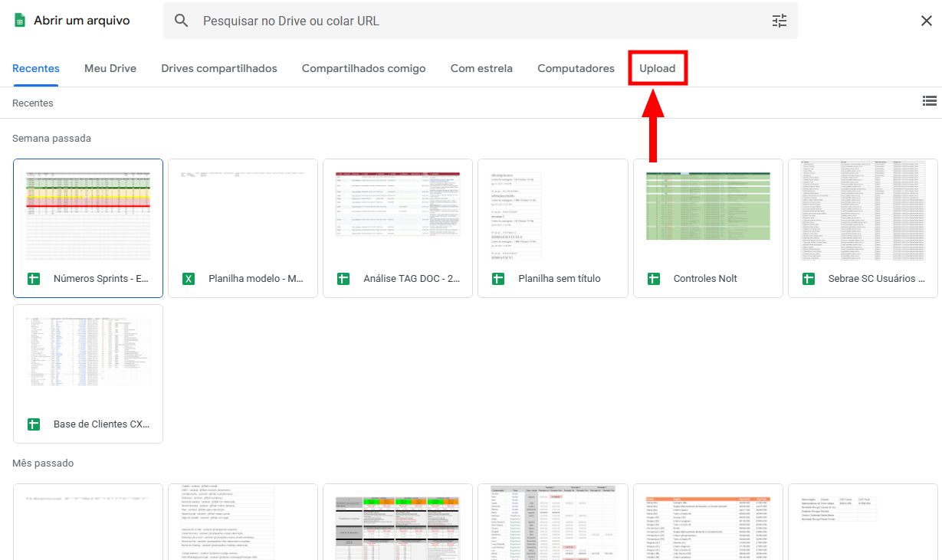Image resolution: width=942 pixels, height=560 pixels.
Task: Show the Com estrela tab
Action: click(481, 68)
